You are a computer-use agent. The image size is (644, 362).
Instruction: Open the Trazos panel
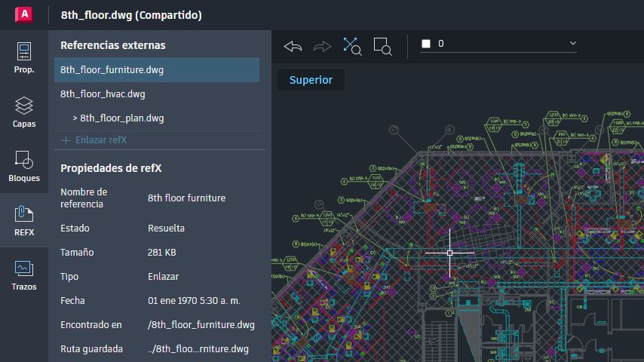pyautogui.click(x=24, y=275)
